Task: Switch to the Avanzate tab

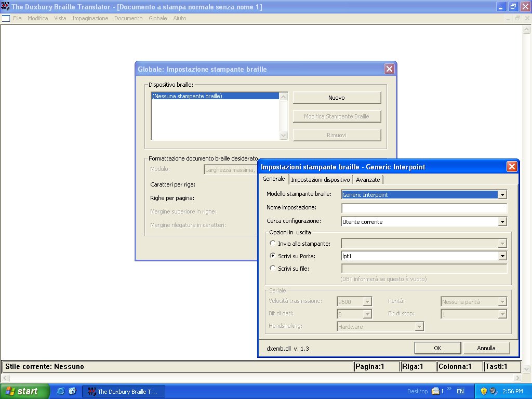Action: (x=368, y=180)
